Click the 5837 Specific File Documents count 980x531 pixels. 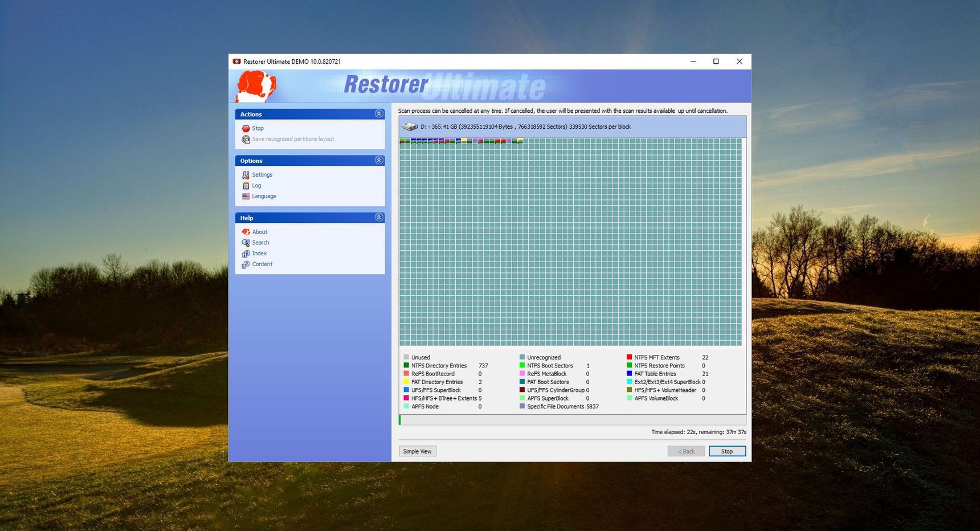(x=593, y=407)
